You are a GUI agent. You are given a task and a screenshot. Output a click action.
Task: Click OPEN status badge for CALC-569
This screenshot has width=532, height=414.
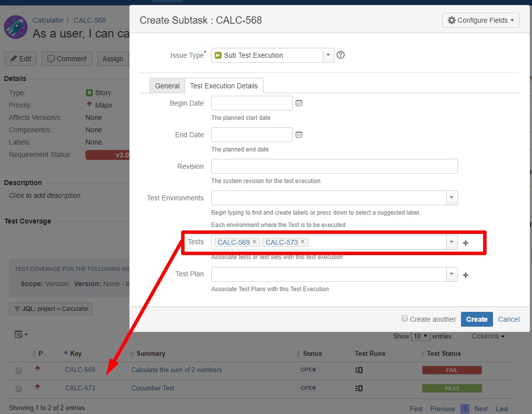pos(308,370)
